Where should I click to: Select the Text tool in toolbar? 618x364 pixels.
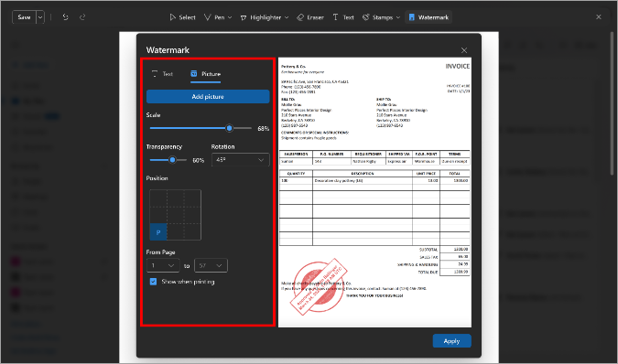click(343, 17)
